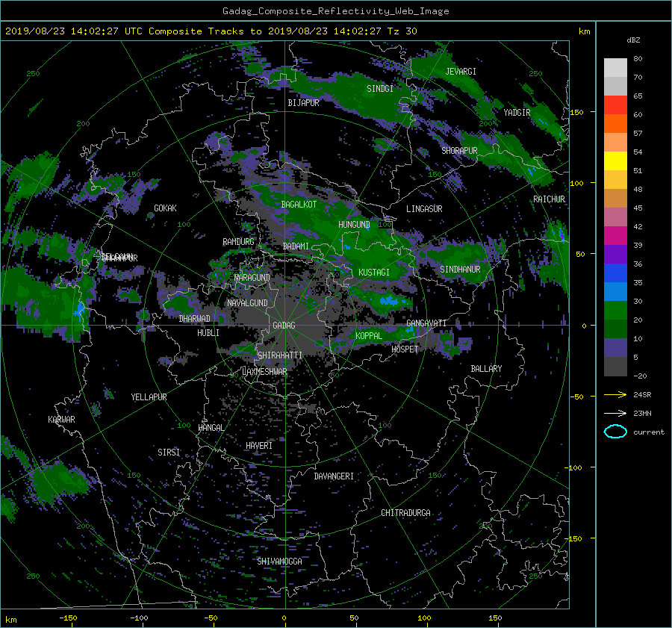Click the BADAMI city label

pyautogui.click(x=296, y=246)
